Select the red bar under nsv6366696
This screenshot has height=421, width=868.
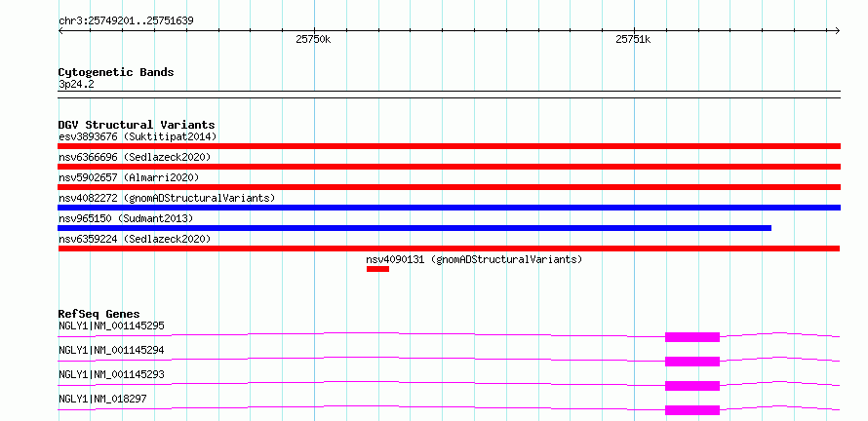pos(449,167)
